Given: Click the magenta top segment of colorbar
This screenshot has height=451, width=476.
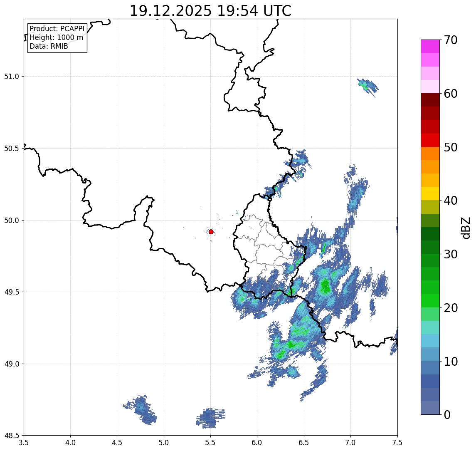Looking at the screenshot, I should pos(430,47).
